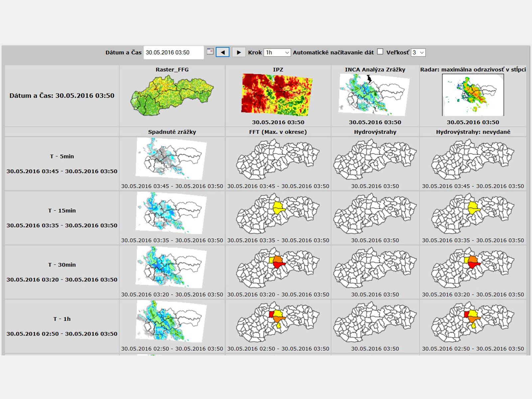The image size is (532, 399).
Task: Advance to next time step arrow
Action: click(238, 52)
